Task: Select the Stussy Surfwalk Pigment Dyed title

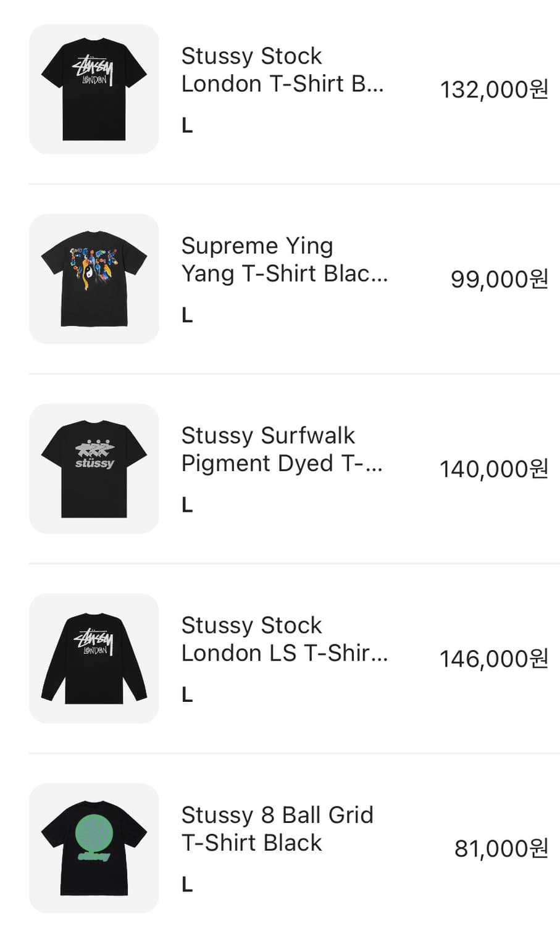Action: point(282,449)
